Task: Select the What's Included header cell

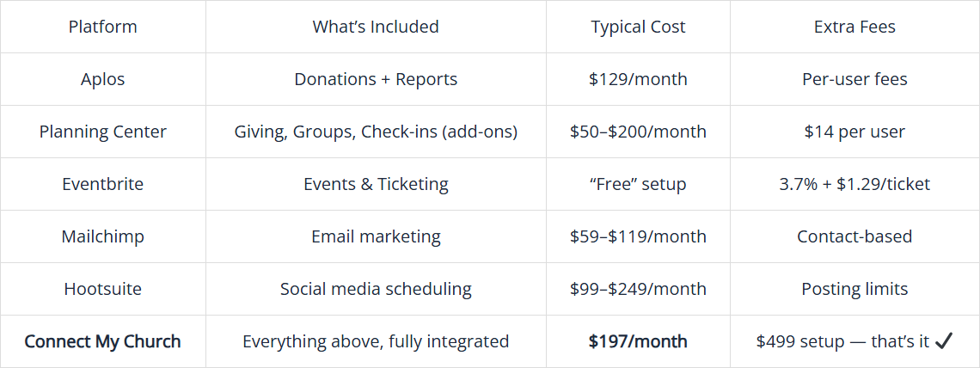Action: pyautogui.click(x=376, y=27)
